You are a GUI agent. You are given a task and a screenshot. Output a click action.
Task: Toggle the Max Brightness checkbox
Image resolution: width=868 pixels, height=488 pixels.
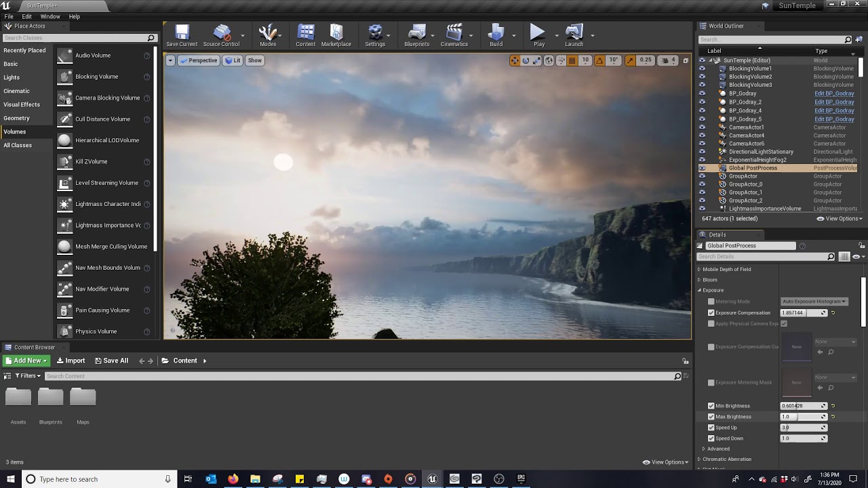711,417
